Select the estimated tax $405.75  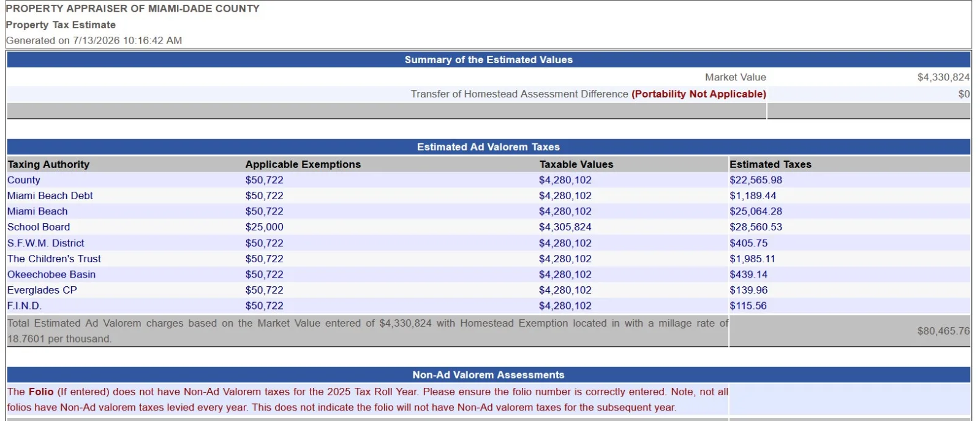(x=748, y=243)
